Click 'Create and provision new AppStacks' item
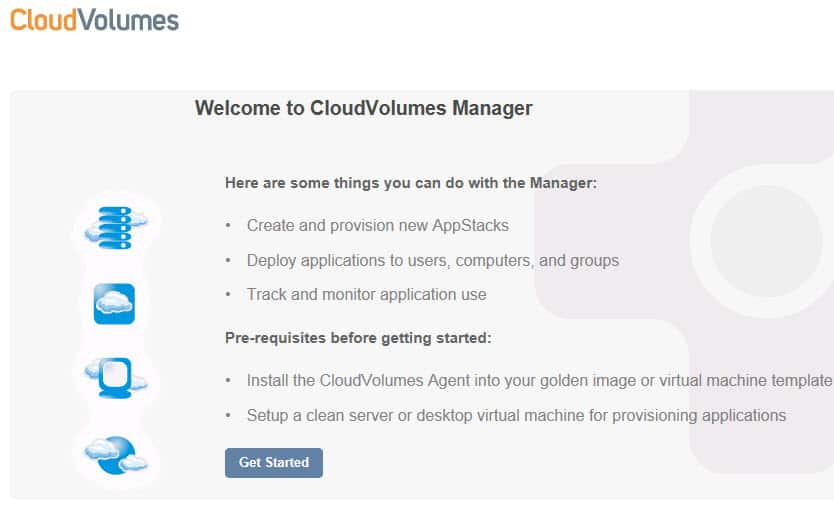This screenshot has width=834, height=505. 378,226
